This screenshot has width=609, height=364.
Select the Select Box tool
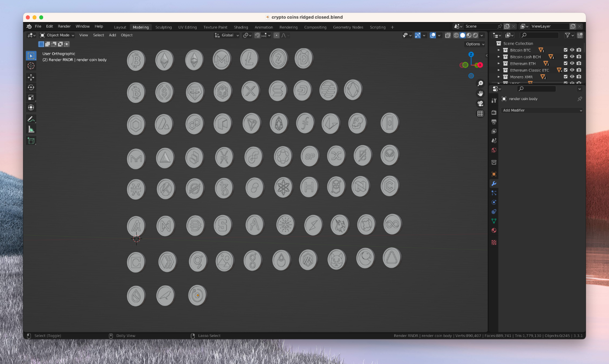coord(31,56)
